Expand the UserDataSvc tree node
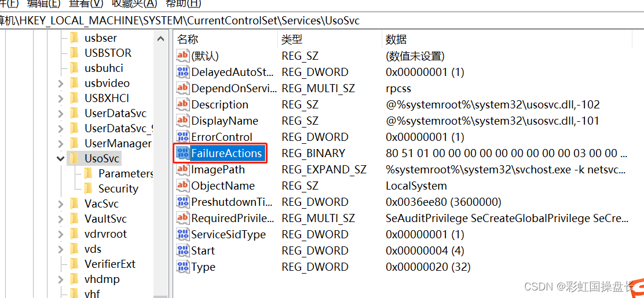The width and height of the screenshot is (644, 298). (x=61, y=114)
